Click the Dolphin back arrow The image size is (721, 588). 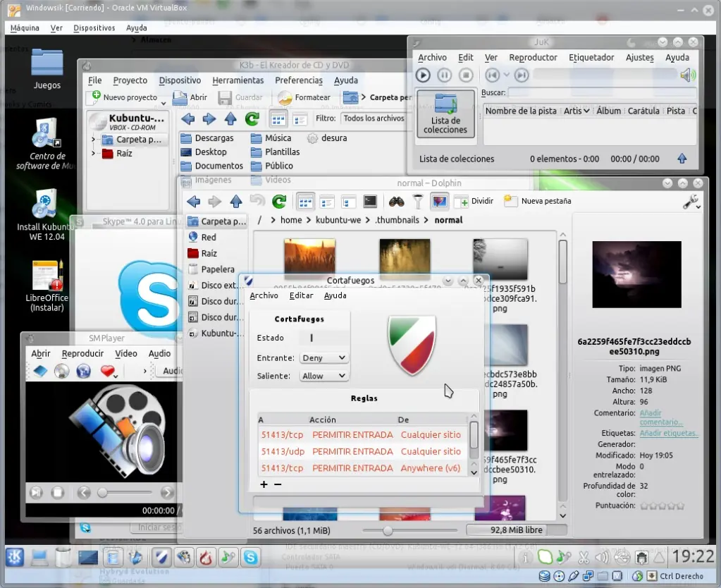click(x=194, y=202)
